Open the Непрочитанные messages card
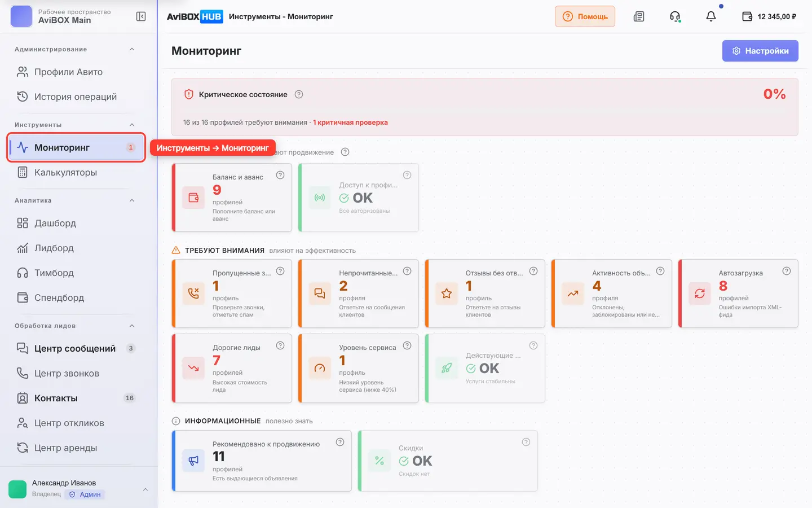812x508 pixels. (359, 294)
